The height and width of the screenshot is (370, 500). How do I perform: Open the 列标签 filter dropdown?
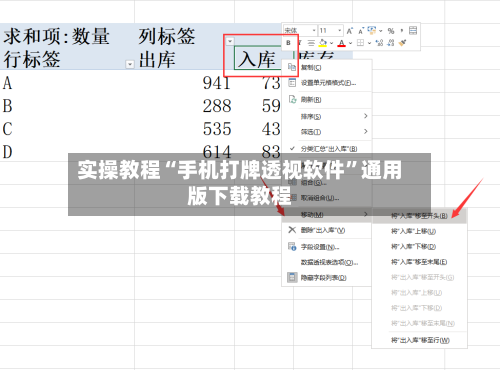(230, 41)
